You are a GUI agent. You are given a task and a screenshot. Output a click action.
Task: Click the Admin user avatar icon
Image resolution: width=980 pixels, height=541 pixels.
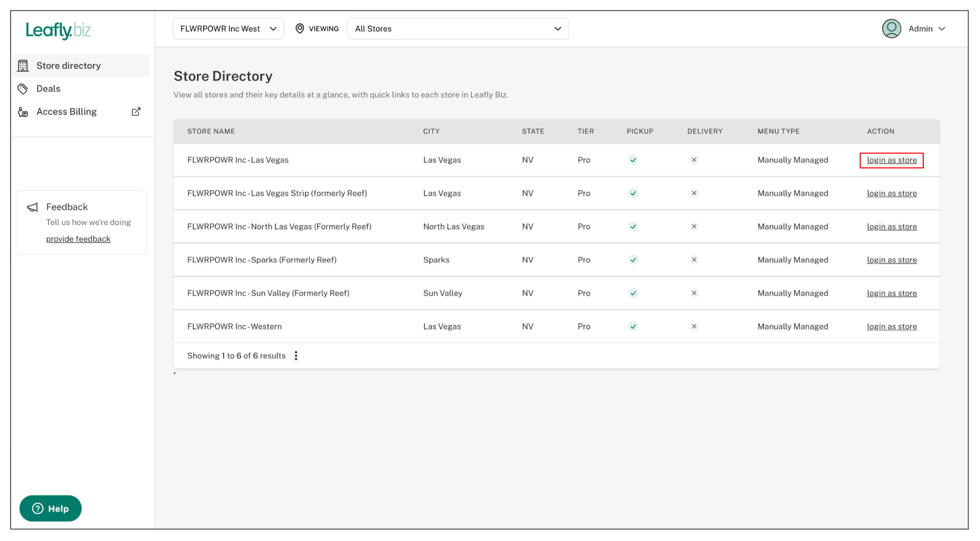[891, 29]
